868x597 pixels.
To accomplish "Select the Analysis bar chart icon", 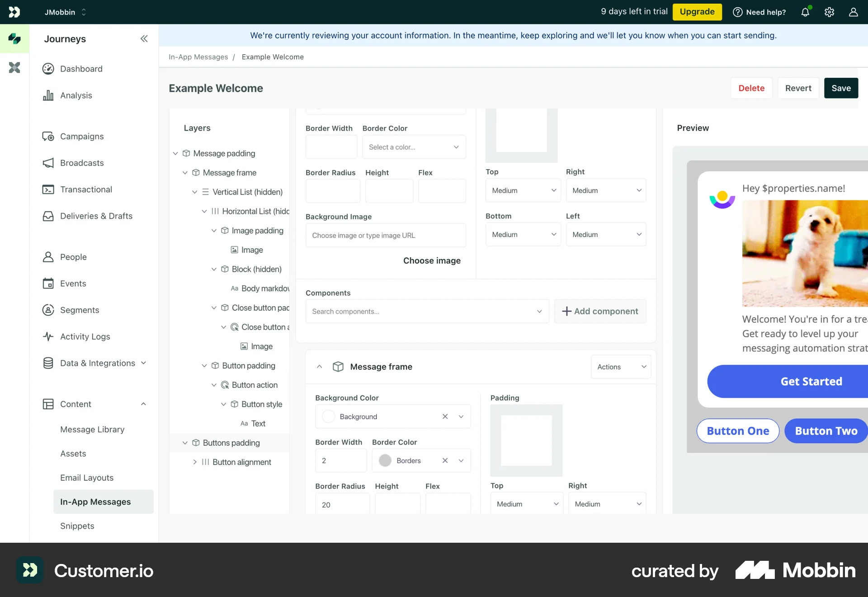I will (48, 95).
